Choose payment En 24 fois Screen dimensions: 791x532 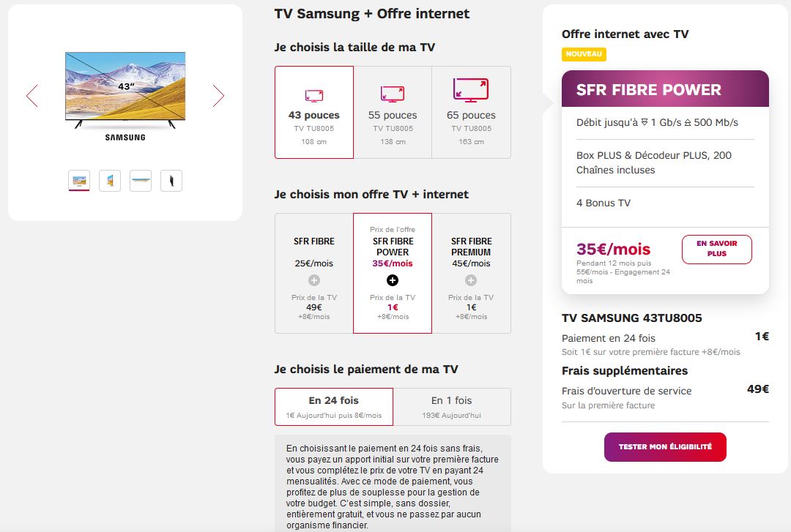point(334,406)
